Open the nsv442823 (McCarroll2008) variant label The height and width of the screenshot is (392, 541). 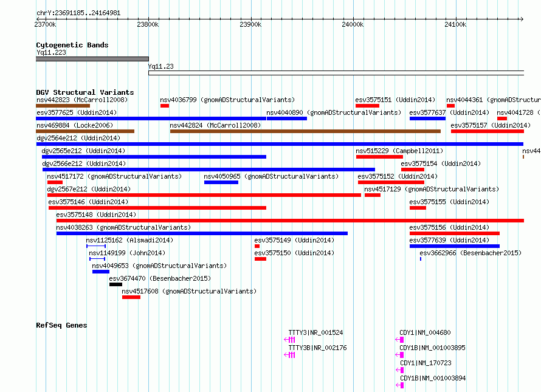tap(82, 100)
